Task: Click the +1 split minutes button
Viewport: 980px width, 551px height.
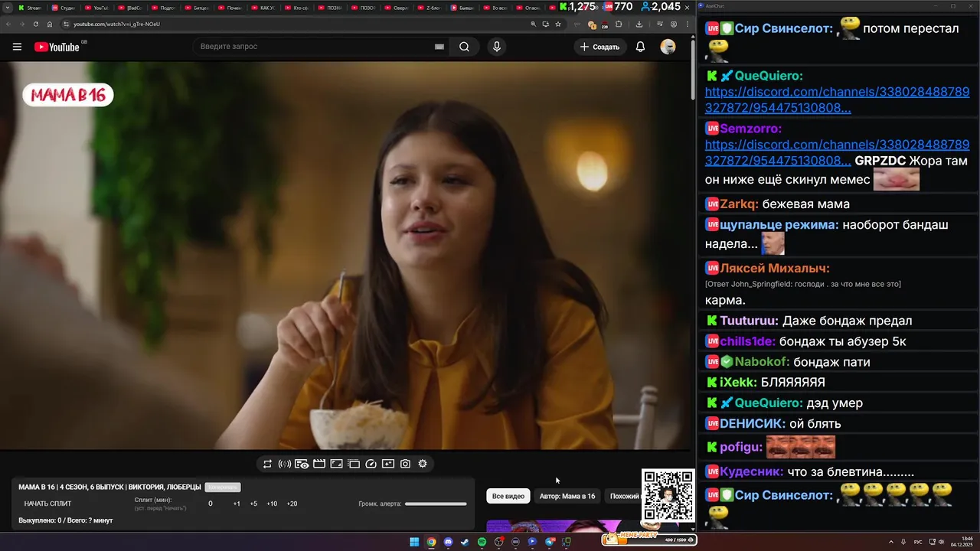Action: [237, 504]
